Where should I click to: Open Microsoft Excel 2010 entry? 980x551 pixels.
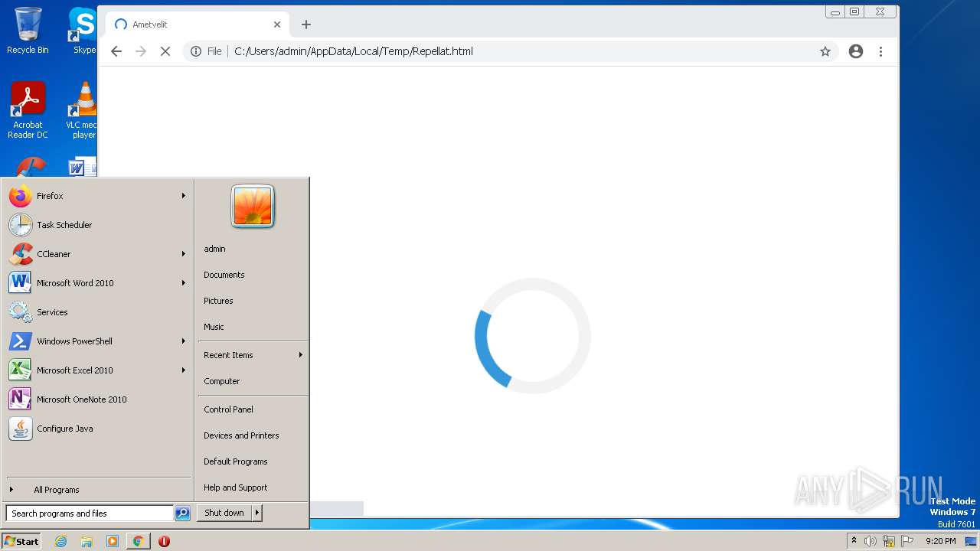(97, 370)
